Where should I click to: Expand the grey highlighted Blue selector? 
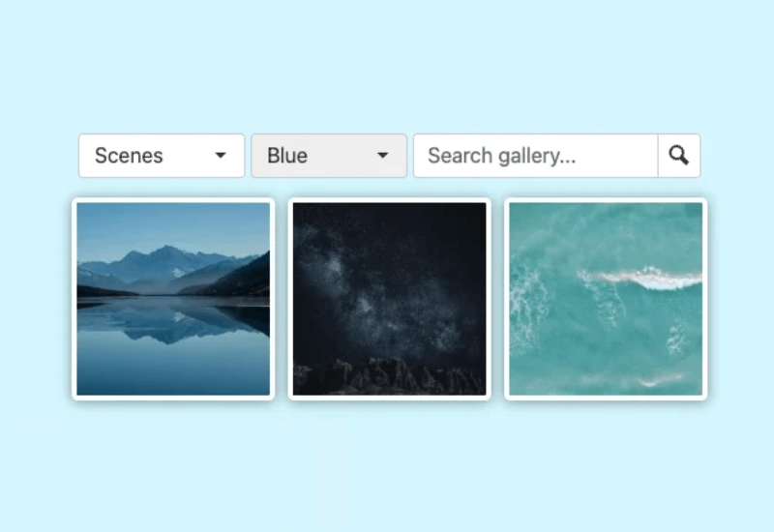329,156
